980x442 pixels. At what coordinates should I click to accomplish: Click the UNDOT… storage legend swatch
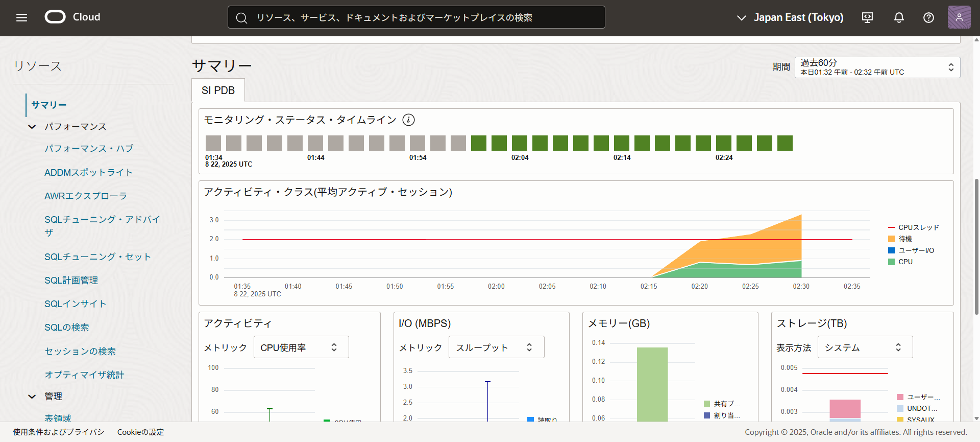(900, 408)
